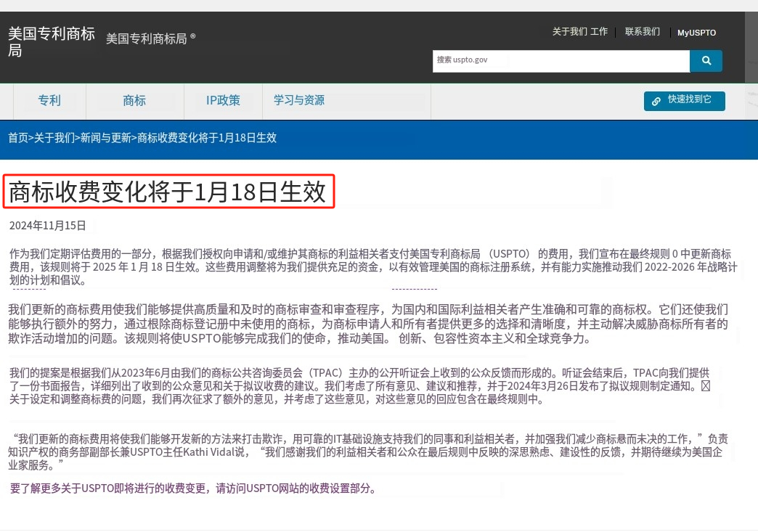Open 新闻与更新 from the breadcrumb trail

105,138
